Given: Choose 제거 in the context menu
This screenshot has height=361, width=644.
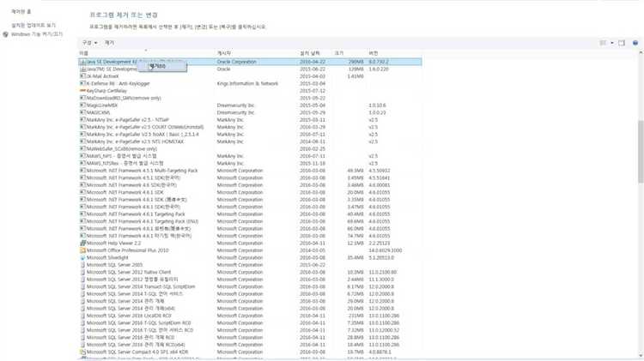Looking at the screenshot, I should coord(161,67).
